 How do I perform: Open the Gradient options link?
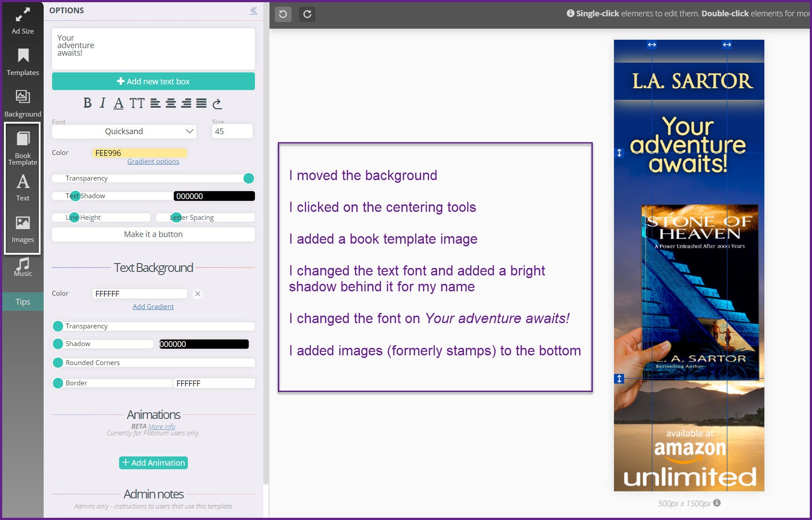153,162
